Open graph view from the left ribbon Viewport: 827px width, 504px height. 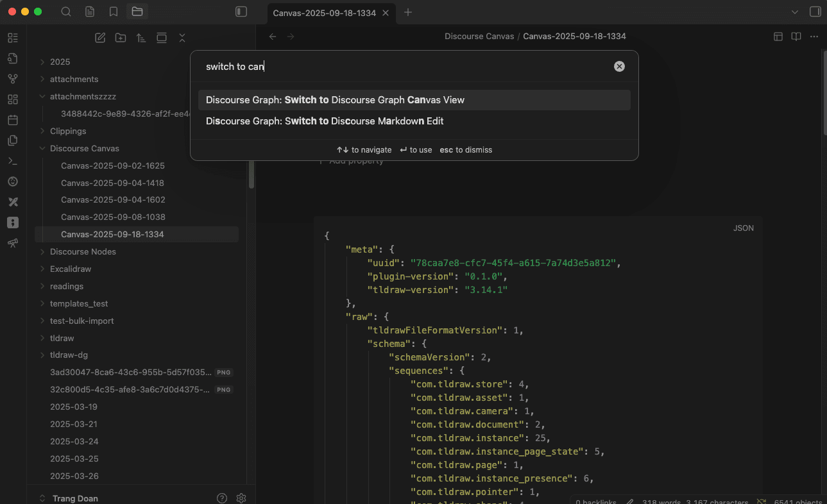(12, 78)
